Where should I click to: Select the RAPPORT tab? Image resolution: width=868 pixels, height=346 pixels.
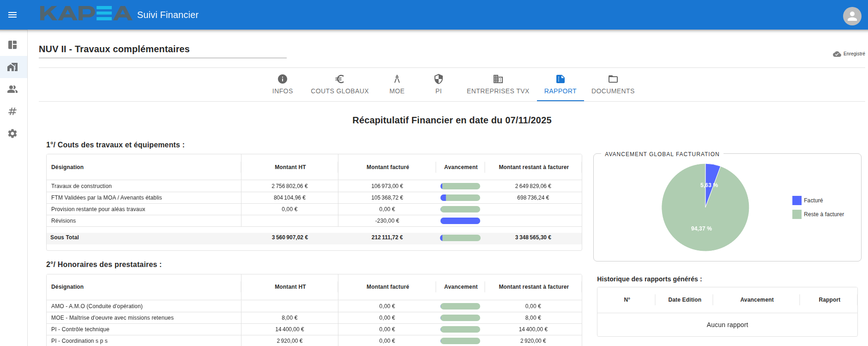pyautogui.click(x=561, y=85)
